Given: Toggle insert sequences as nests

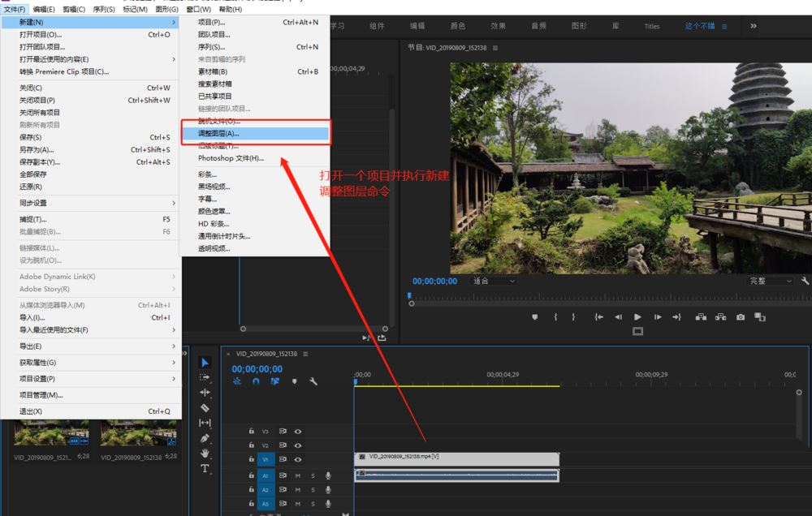Looking at the screenshot, I should 237,381.
